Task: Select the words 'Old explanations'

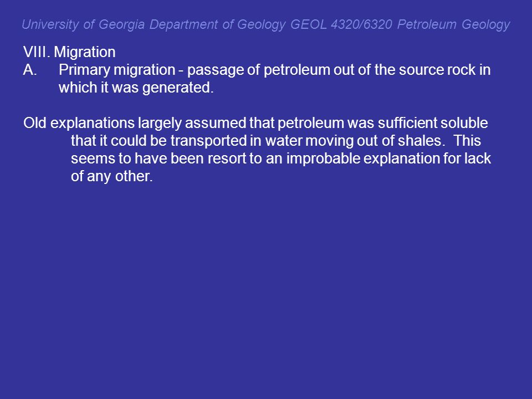Action: pos(79,123)
